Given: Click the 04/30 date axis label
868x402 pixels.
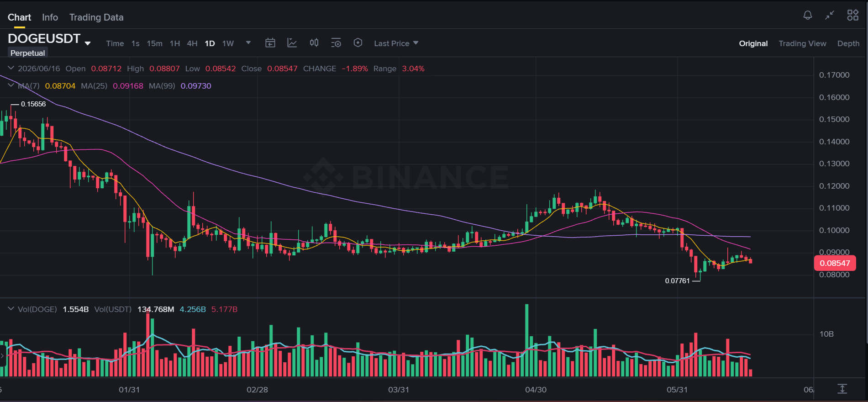Looking at the screenshot, I should [536, 390].
